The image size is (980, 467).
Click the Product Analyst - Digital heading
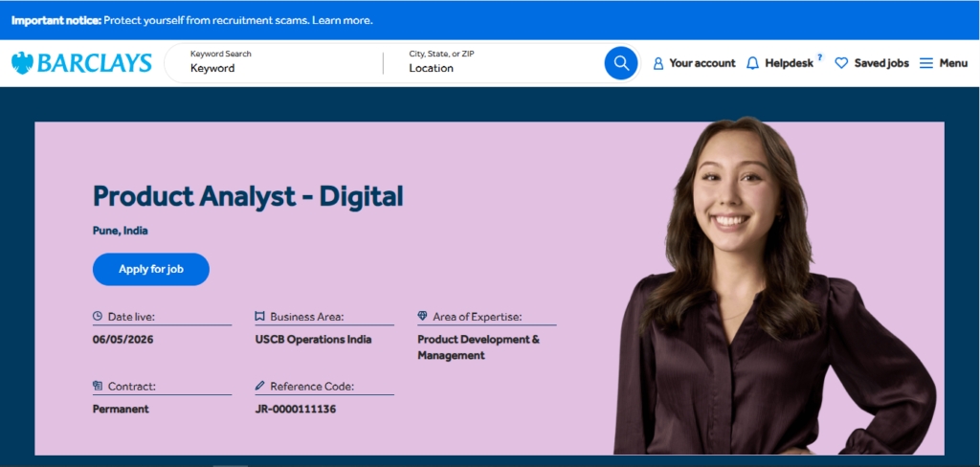coord(248,196)
